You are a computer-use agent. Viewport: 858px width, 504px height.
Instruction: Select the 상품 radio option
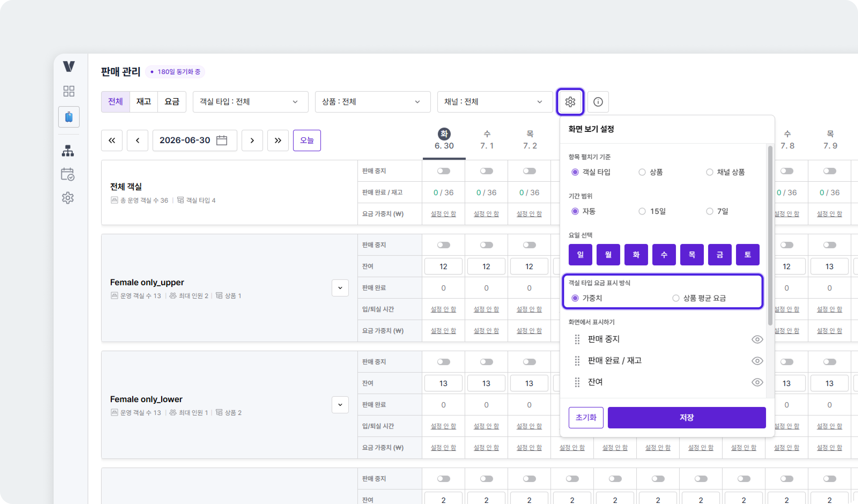tap(642, 172)
